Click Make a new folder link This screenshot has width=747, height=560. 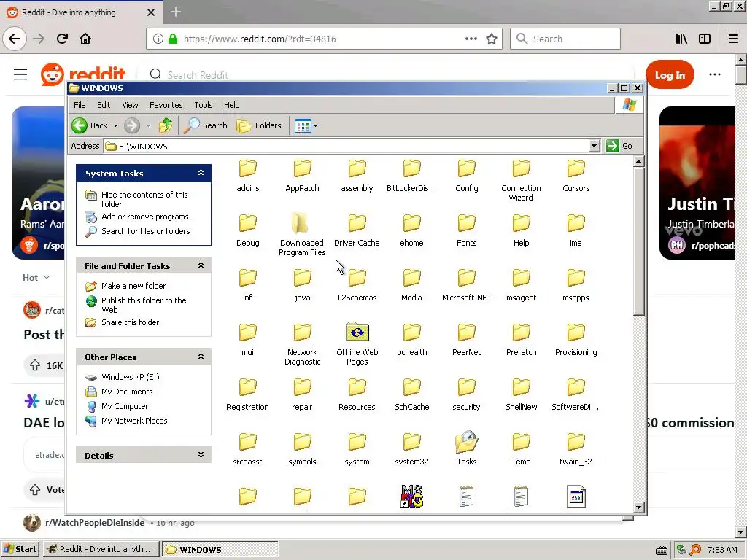coord(133,286)
